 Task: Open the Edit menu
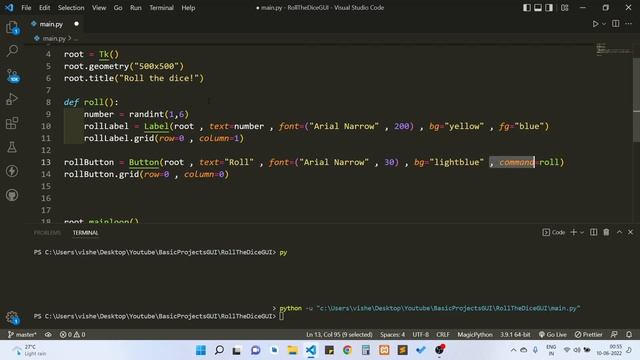point(44,8)
